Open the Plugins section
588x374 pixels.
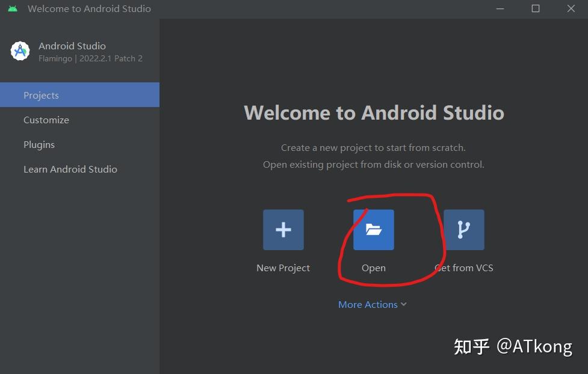coord(39,144)
